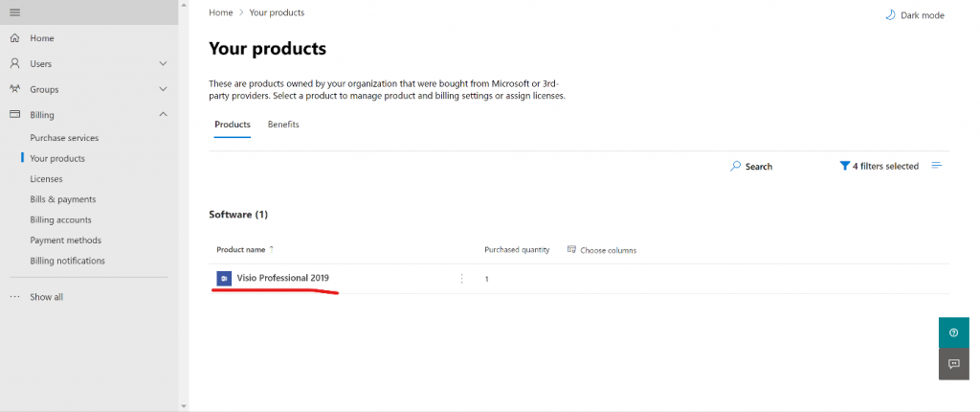
Task: Open Visio Professional 2019 product
Action: tap(282, 278)
